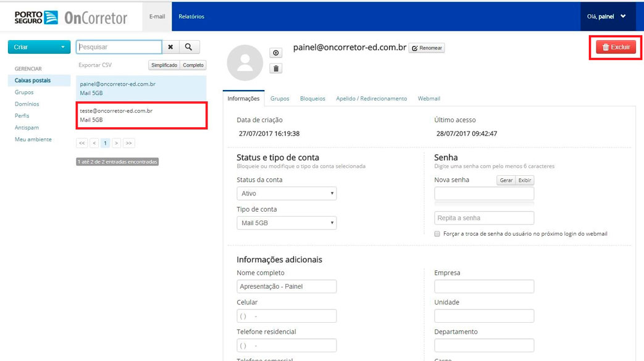Expand the Tipo de conta dropdown
Viewport: 644px width, 361px height.
tap(286, 223)
